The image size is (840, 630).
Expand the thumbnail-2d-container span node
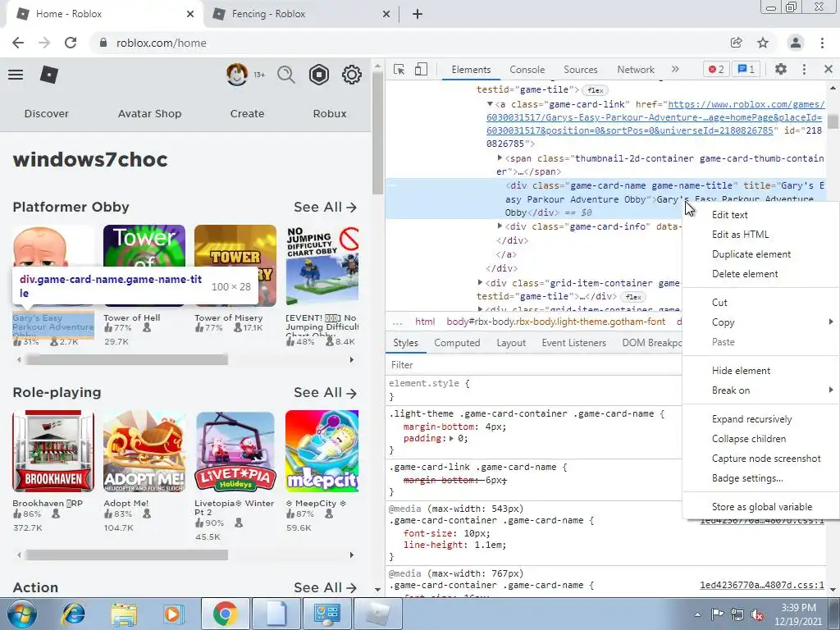[500, 158]
